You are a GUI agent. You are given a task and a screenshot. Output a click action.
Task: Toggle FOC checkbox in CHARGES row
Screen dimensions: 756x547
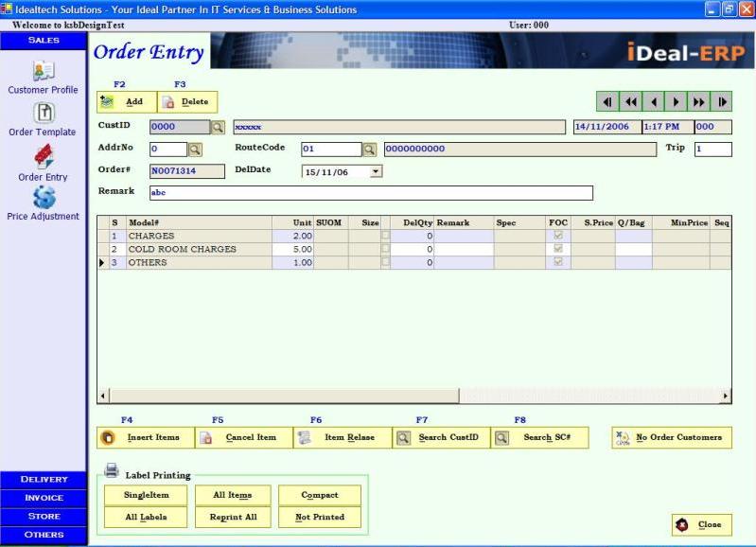[x=558, y=236]
